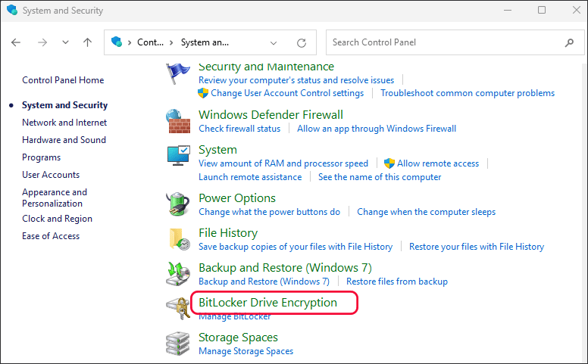The image size is (588, 364).
Task: Open the System heading link
Action: pyautogui.click(x=218, y=149)
